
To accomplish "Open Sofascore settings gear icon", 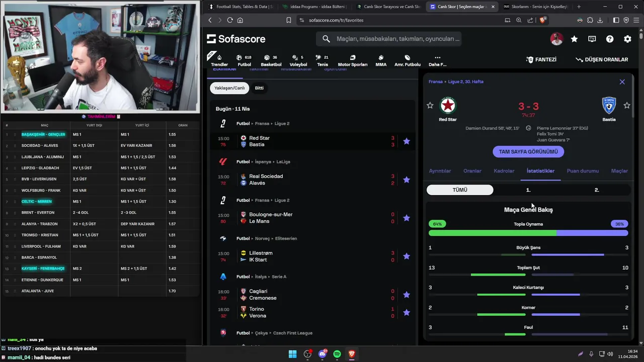I will pos(627,39).
